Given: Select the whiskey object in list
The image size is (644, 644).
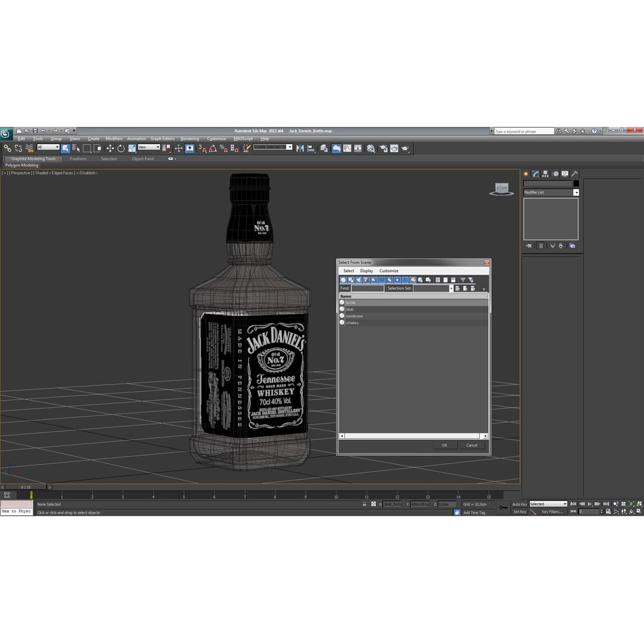Looking at the screenshot, I should [x=413, y=323].
